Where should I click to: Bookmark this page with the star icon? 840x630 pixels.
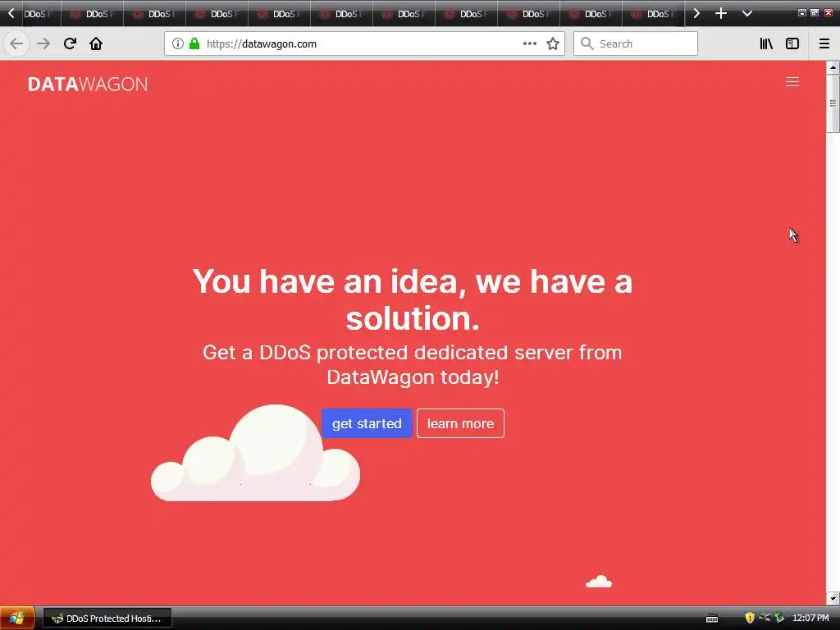(x=553, y=43)
